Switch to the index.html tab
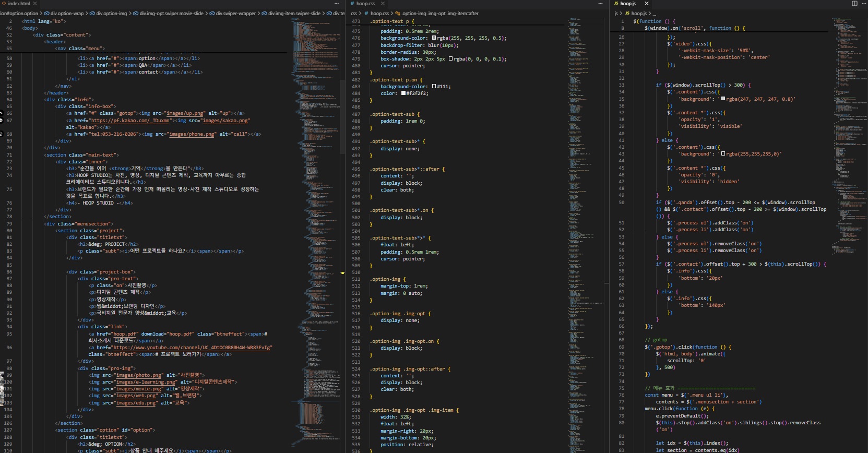Viewport: 868px width, 453px height. [19, 4]
